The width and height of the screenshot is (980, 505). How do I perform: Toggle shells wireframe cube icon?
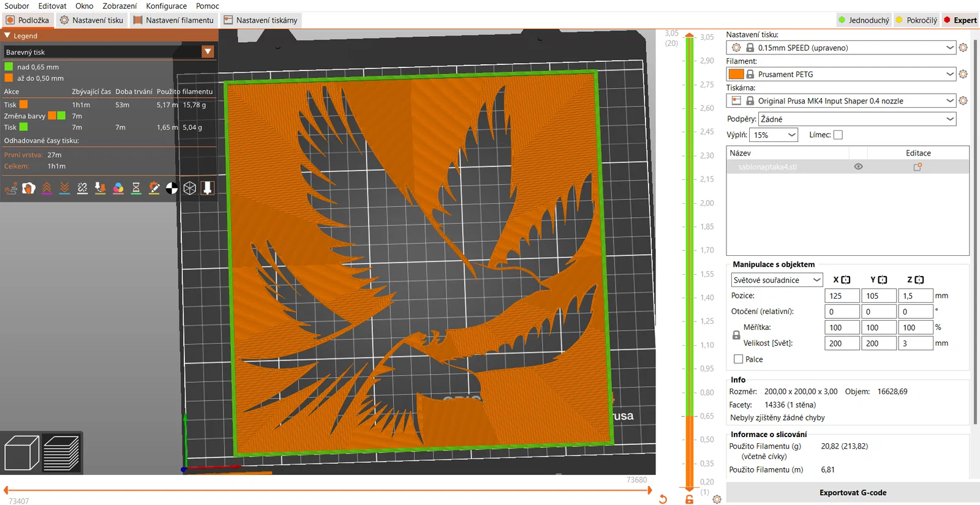coord(190,189)
